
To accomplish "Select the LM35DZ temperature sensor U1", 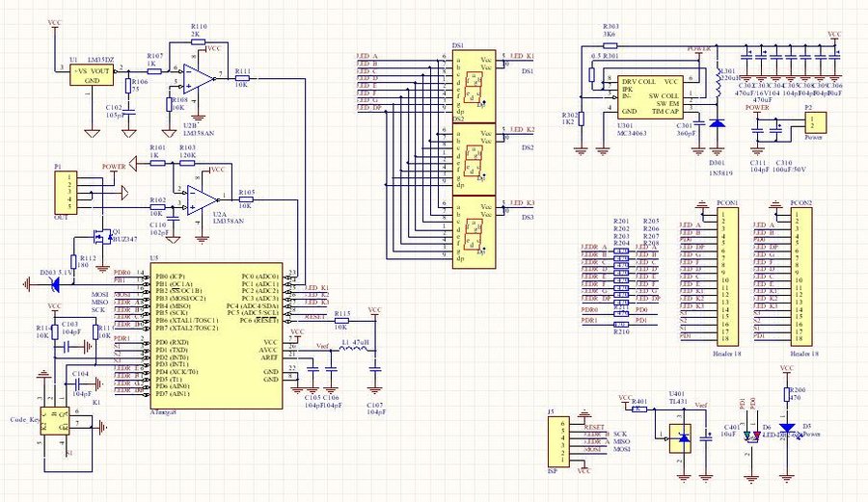I will click(93, 75).
